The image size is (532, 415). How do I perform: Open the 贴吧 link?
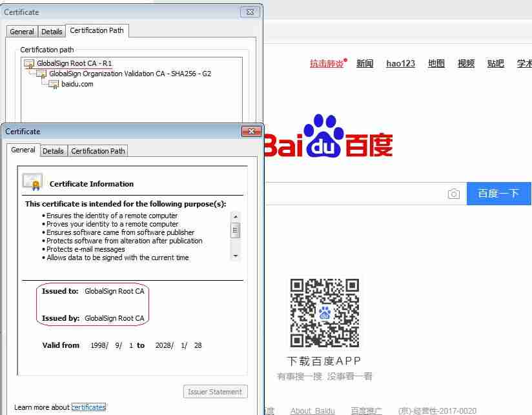[x=495, y=63]
